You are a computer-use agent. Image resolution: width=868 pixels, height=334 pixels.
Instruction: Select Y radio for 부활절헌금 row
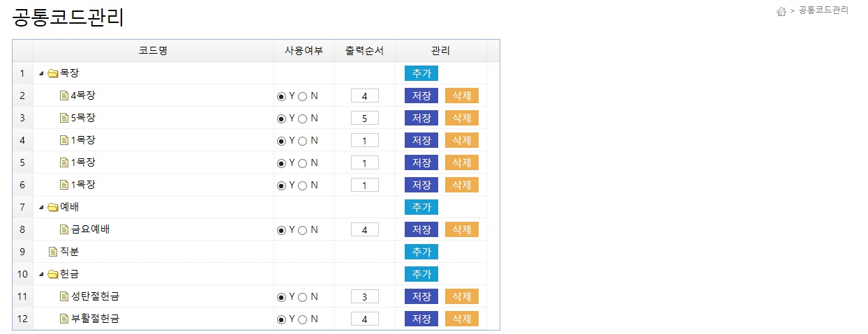click(281, 320)
